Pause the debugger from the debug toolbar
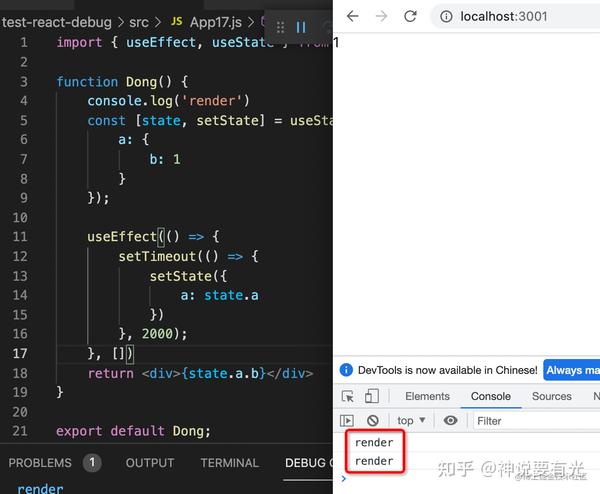This screenshot has width=600, height=494. pyautogui.click(x=301, y=27)
